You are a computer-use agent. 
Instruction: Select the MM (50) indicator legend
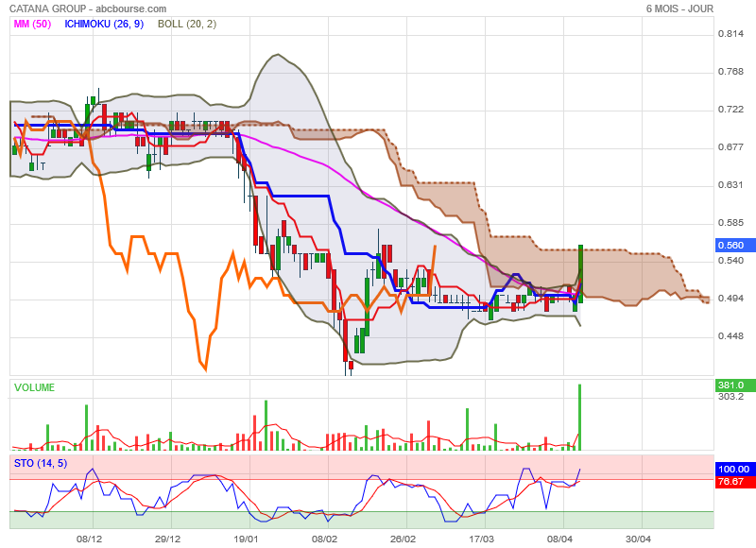click(32, 25)
